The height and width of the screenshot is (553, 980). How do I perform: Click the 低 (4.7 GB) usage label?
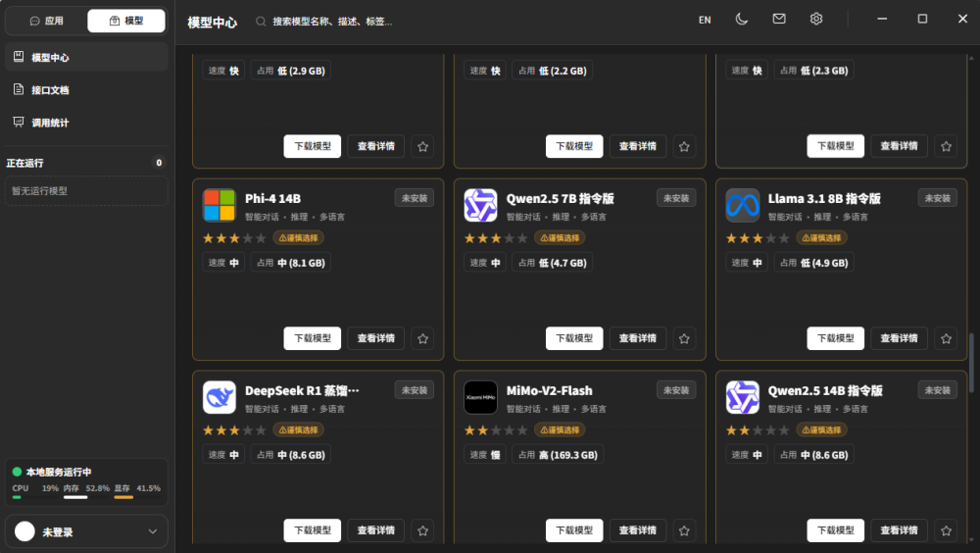pos(553,263)
